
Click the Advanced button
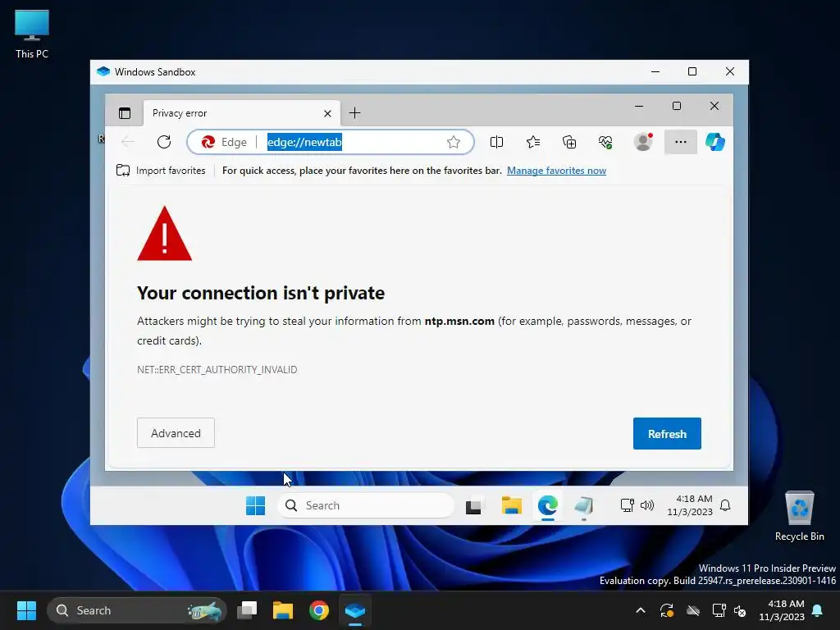tap(176, 433)
